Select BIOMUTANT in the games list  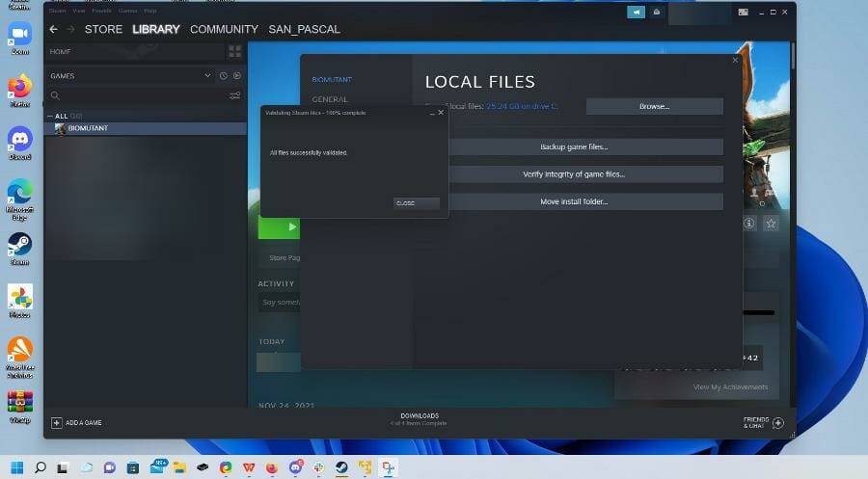pyautogui.click(x=145, y=128)
